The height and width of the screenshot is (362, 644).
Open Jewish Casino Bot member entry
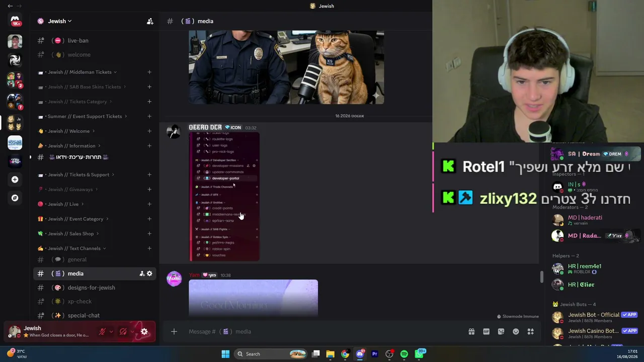point(595,333)
